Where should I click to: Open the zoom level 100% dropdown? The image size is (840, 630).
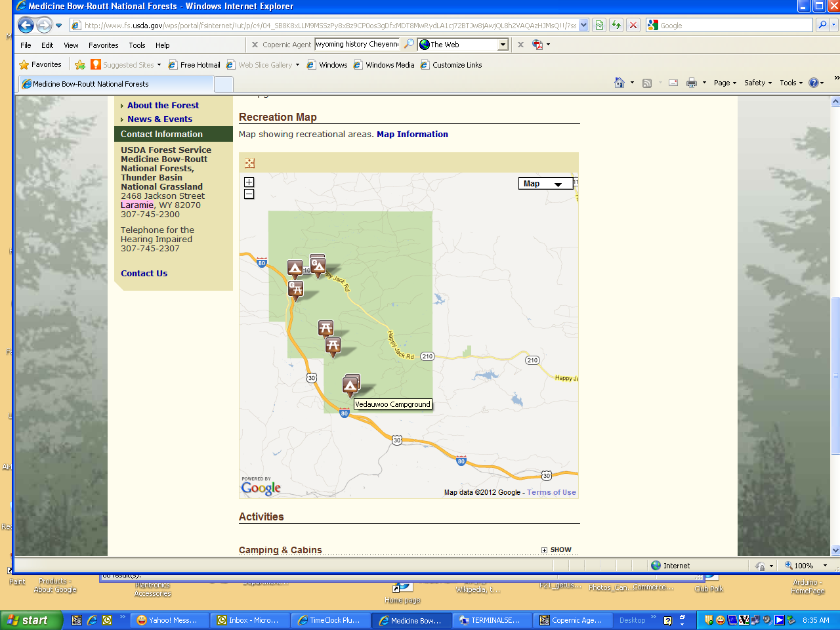tap(826, 566)
